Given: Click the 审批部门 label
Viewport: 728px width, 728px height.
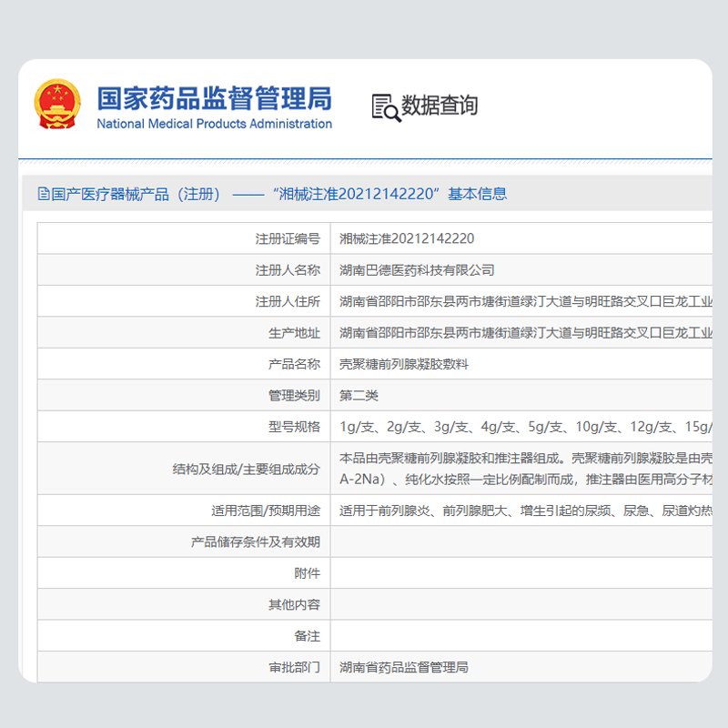Looking at the screenshot, I should [294, 667].
